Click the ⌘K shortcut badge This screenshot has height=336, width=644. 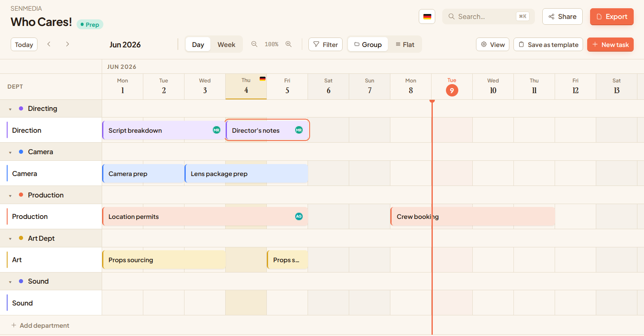point(523,16)
